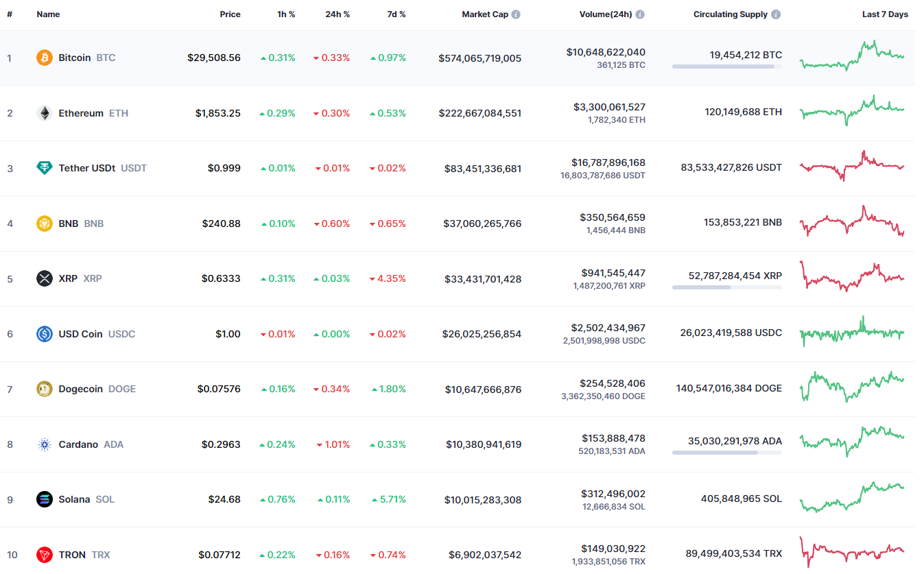Click the Solana coin icon
Viewport: 924px width, 574px height.
(x=45, y=499)
